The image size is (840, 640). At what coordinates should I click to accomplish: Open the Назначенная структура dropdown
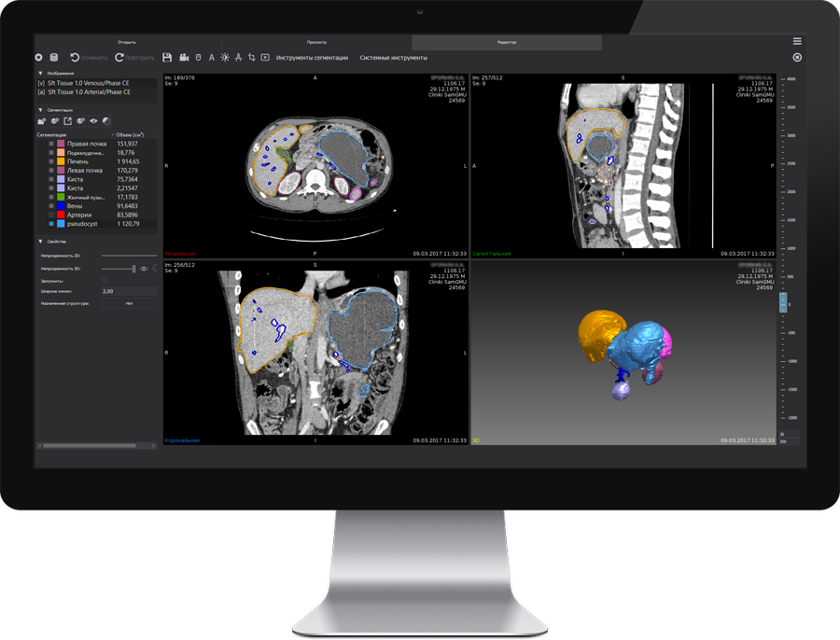coord(129,303)
